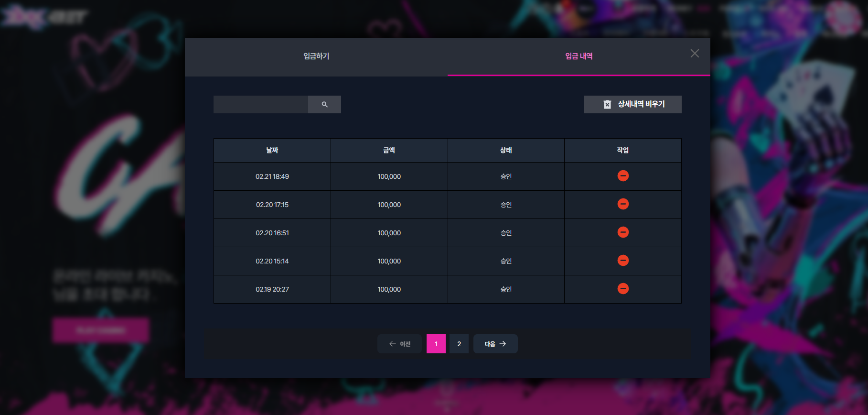Focus the deposit history search field
The width and height of the screenshot is (868, 415).
[x=261, y=104]
